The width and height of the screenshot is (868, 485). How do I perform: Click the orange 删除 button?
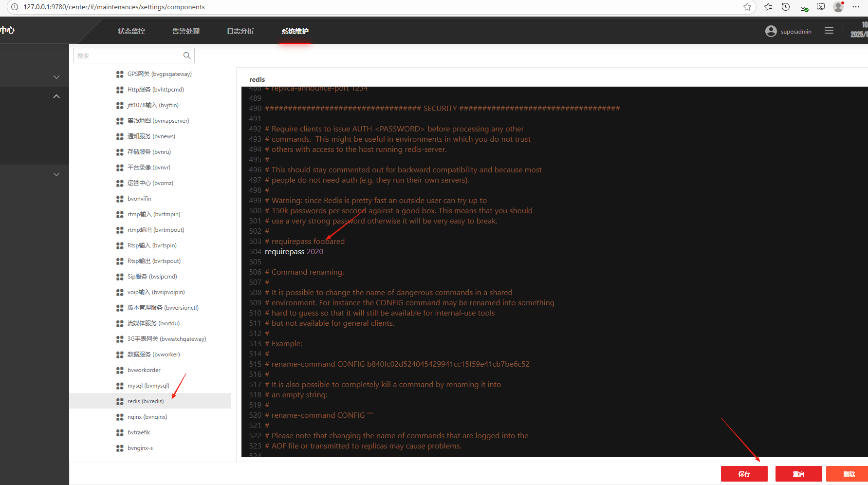848,474
